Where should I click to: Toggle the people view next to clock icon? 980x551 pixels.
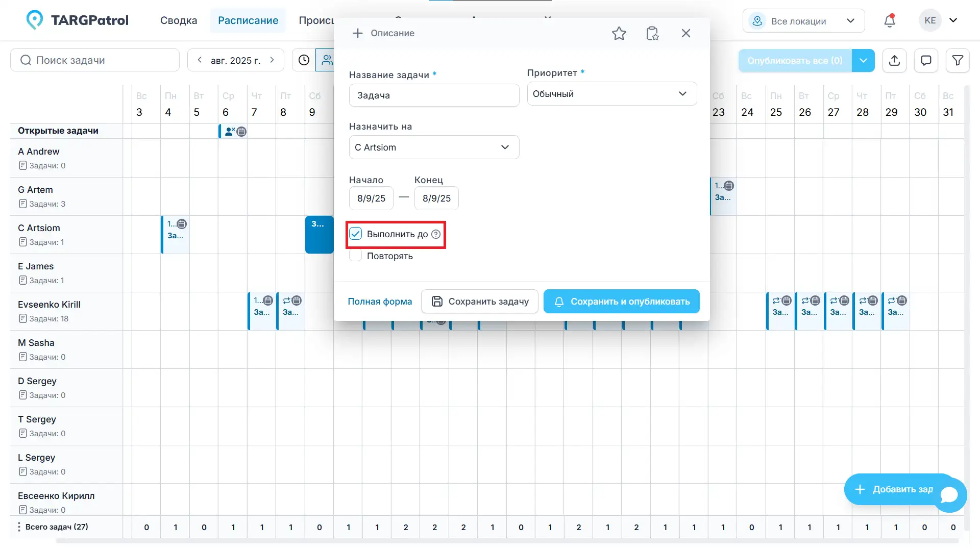[327, 60]
